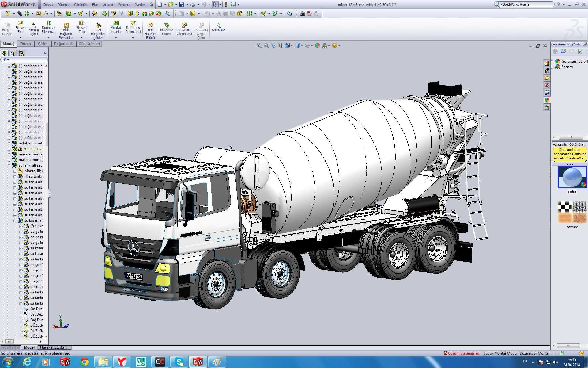The height and width of the screenshot is (368, 588).
Task: Open the Doğrusal Bileşen dropdown arrow
Action: click(x=48, y=38)
